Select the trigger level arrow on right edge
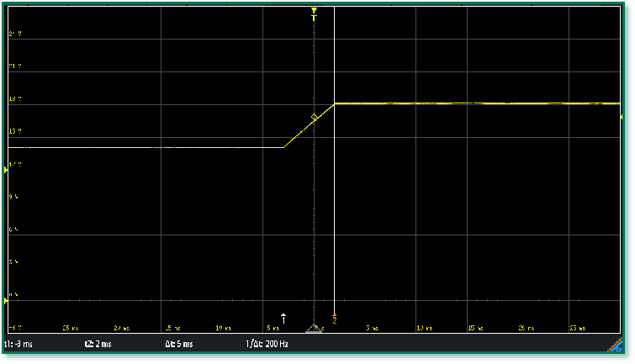The width and height of the screenshot is (635, 364). (621, 117)
